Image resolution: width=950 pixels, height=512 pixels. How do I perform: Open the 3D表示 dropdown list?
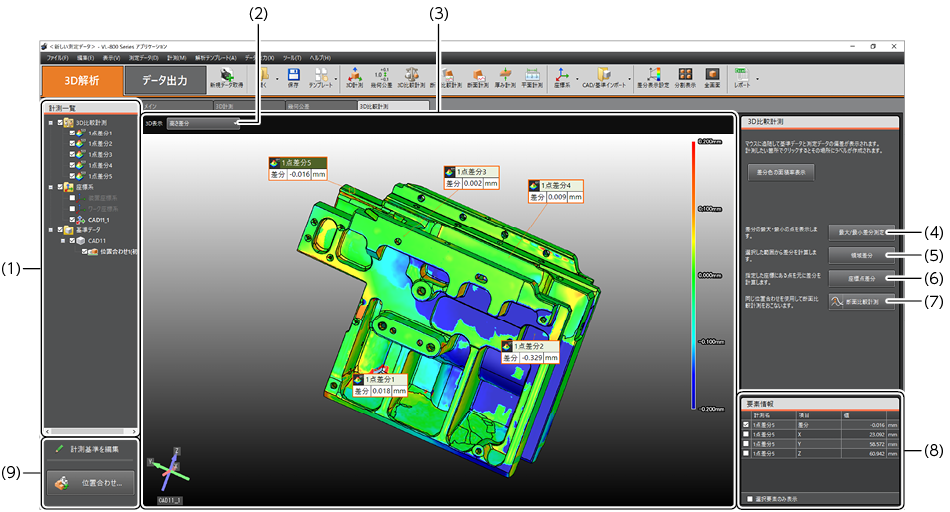click(203, 124)
